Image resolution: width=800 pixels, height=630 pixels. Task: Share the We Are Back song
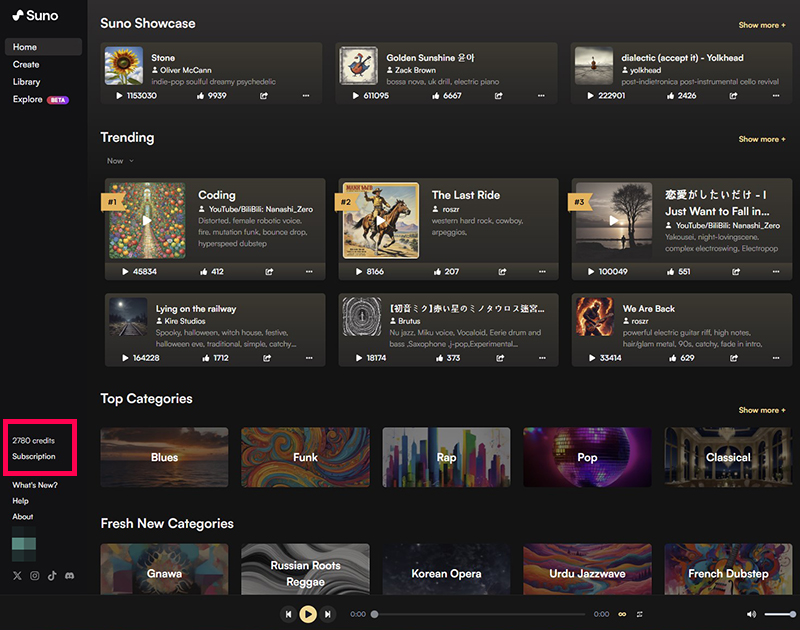click(734, 358)
